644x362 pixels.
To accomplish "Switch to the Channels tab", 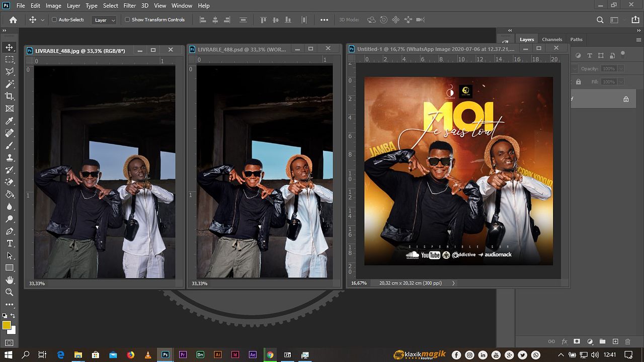I will pyautogui.click(x=552, y=39).
